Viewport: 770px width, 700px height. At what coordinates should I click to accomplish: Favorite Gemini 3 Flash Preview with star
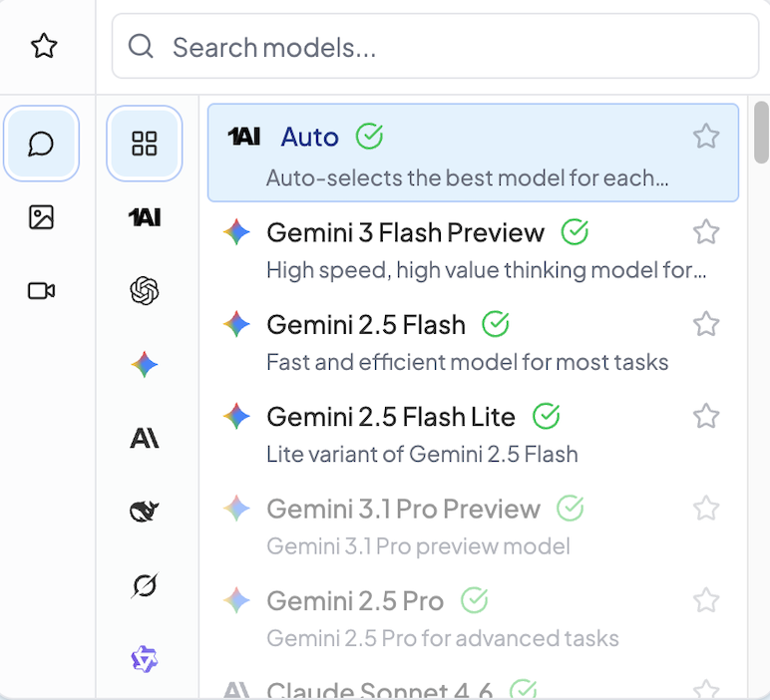[706, 231]
